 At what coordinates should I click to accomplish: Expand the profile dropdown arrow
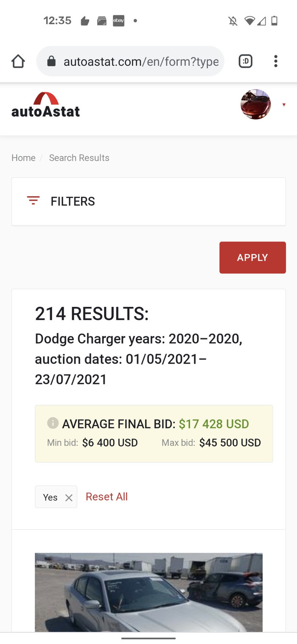click(284, 105)
